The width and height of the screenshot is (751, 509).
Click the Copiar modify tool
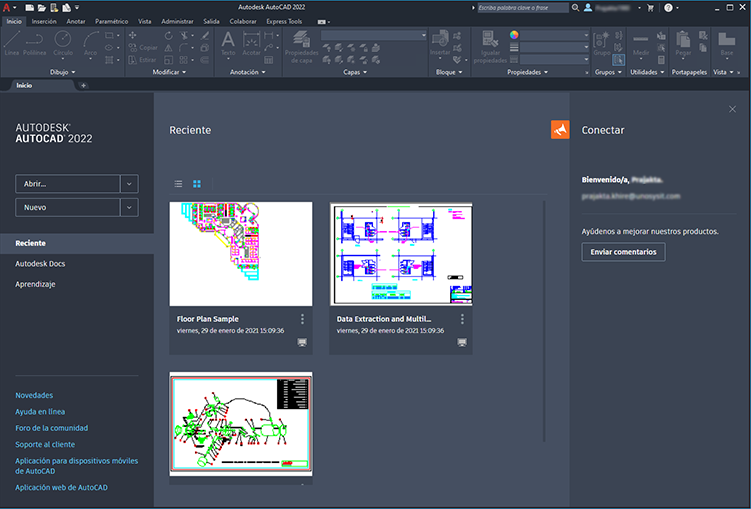pos(143,47)
